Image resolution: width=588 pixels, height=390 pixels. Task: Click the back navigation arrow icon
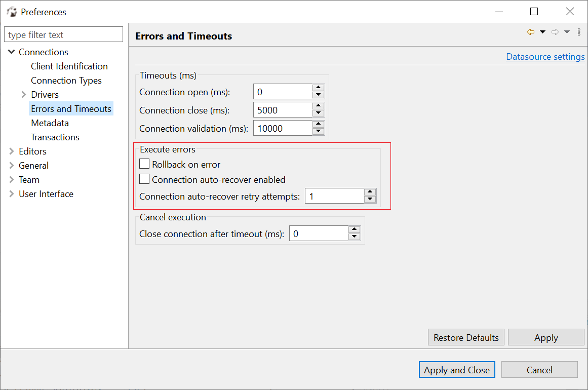point(530,31)
